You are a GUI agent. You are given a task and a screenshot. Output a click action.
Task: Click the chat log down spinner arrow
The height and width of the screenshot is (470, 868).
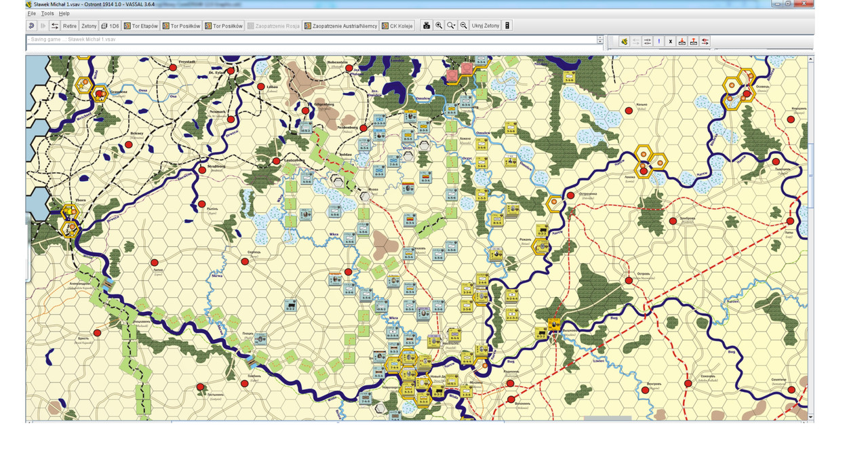[x=600, y=42]
